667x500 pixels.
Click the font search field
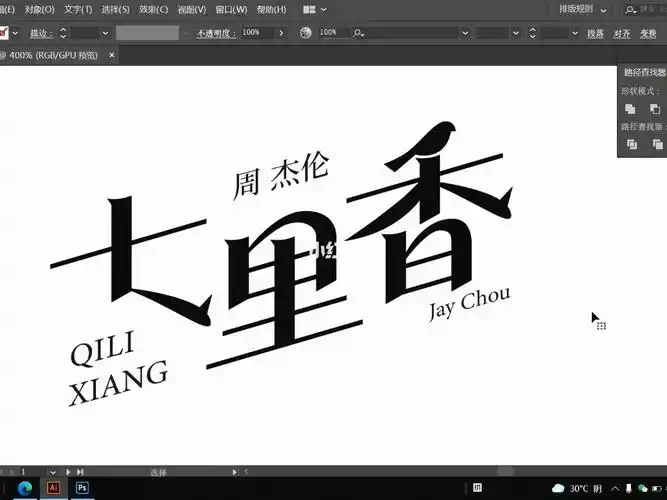(x=404, y=33)
